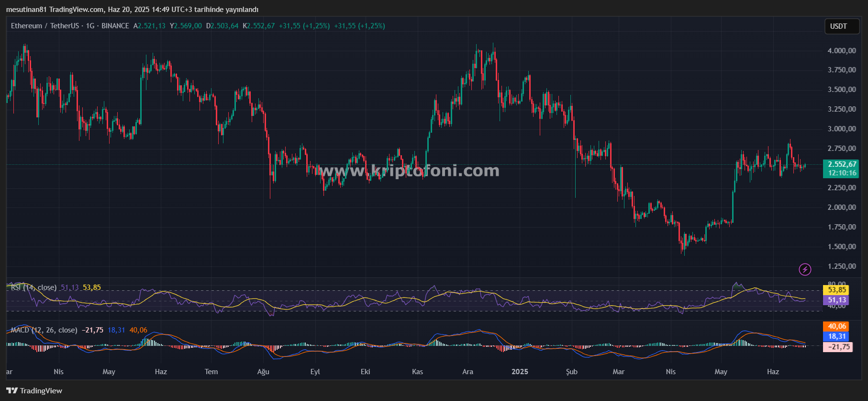Click the high value Y2.569,00 in header

pyautogui.click(x=186, y=26)
